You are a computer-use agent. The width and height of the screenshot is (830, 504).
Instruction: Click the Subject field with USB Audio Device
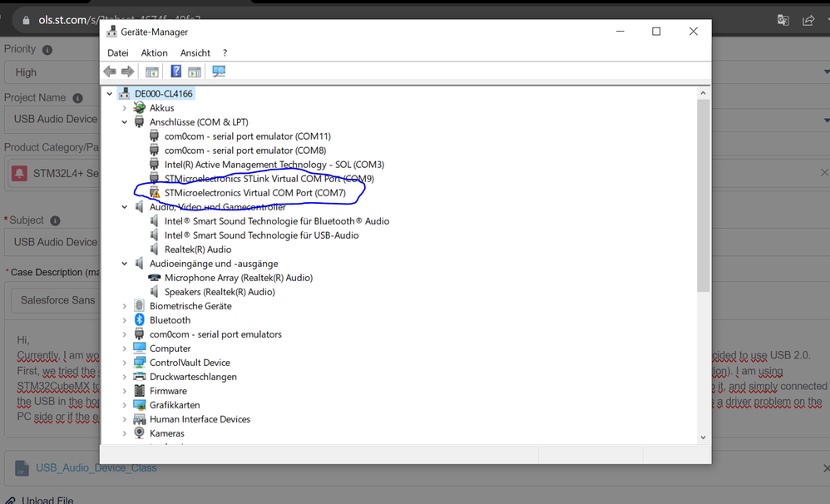click(52, 242)
